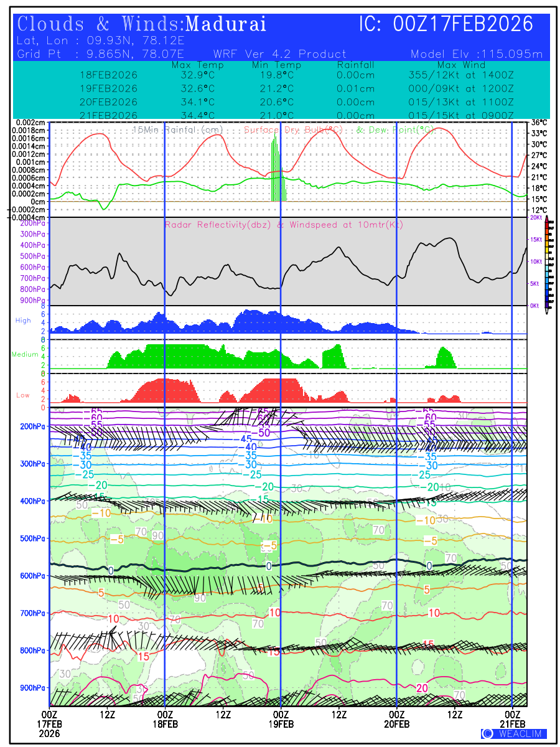Click the 18FEB2026 row in forecast table
This screenshot has width=560, height=747.
point(108,75)
